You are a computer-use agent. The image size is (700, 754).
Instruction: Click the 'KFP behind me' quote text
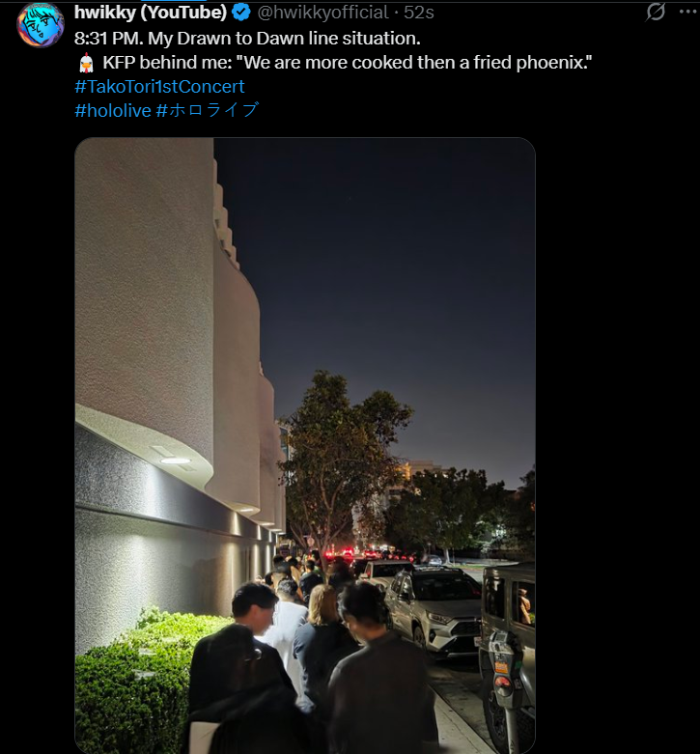click(x=348, y=63)
